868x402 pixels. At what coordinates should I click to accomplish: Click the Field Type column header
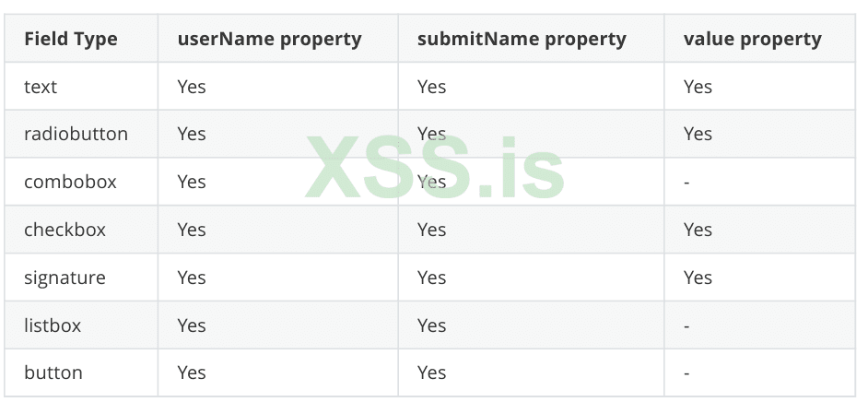click(x=71, y=39)
